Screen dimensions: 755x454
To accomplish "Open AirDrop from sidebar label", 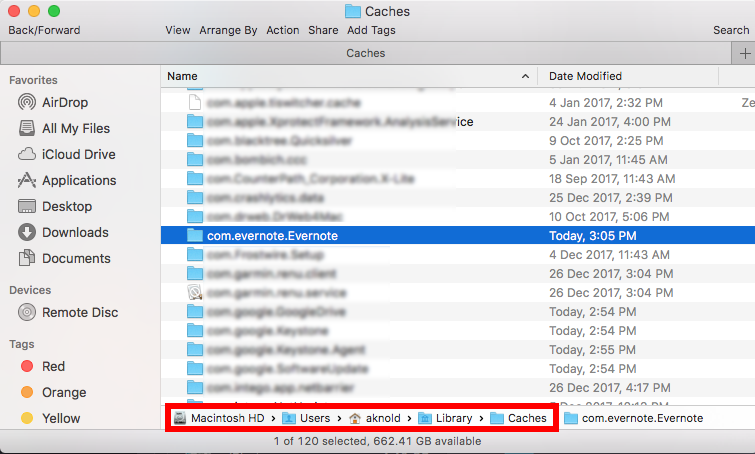I will pos(65,102).
